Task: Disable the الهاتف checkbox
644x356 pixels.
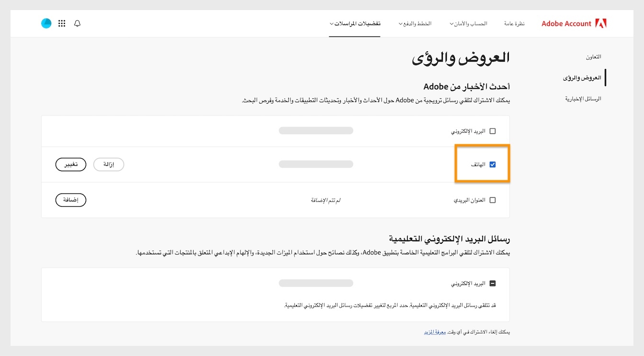Action: coord(493,164)
